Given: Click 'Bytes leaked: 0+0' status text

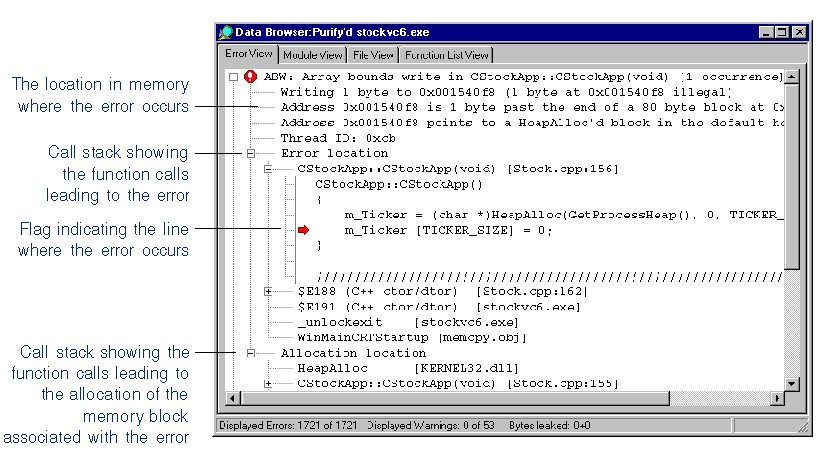Looking at the screenshot, I should pos(549,426).
